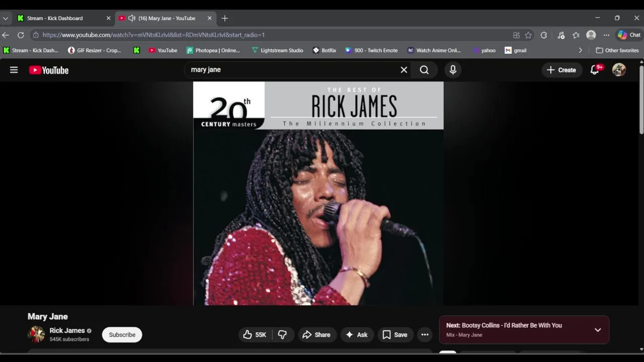Add this page to favorites star
The image size is (644, 362).
pos(528,35)
